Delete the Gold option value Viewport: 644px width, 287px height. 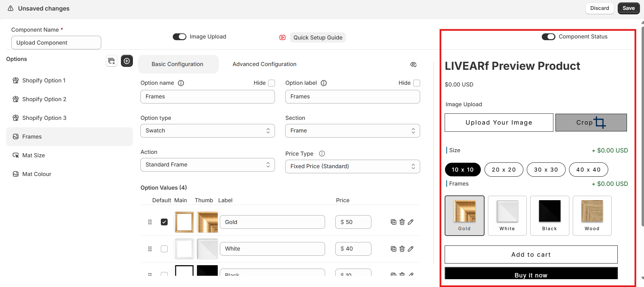coord(402,222)
